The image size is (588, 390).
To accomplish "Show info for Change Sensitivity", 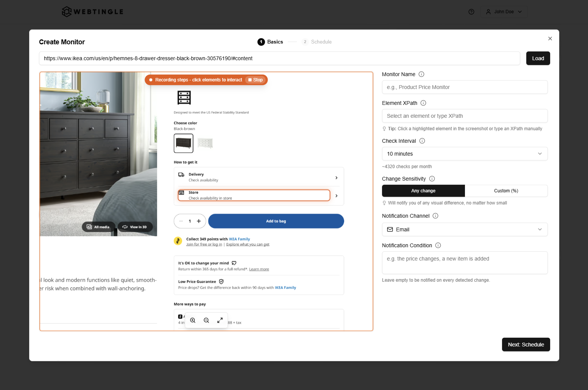I will coord(432,179).
